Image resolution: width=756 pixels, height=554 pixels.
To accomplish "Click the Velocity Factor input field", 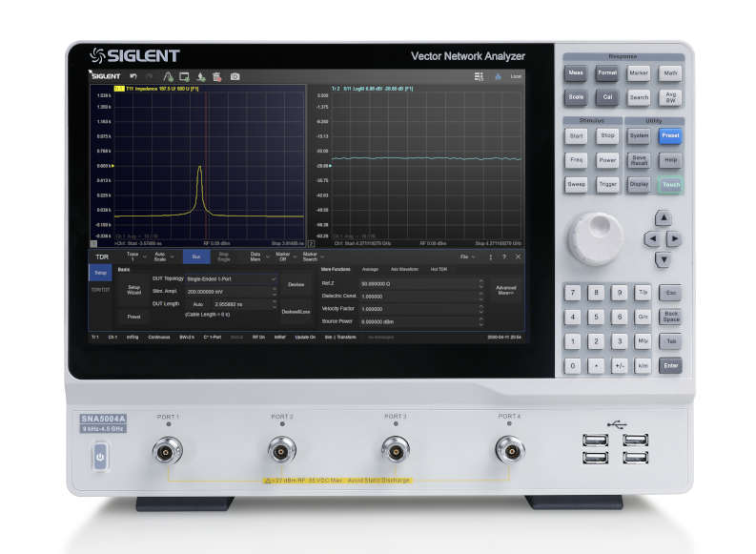I will pyautogui.click(x=419, y=309).
